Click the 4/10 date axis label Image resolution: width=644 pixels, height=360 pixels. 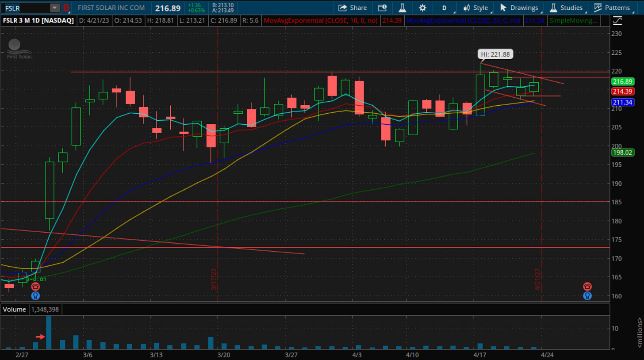coord(412,355)
